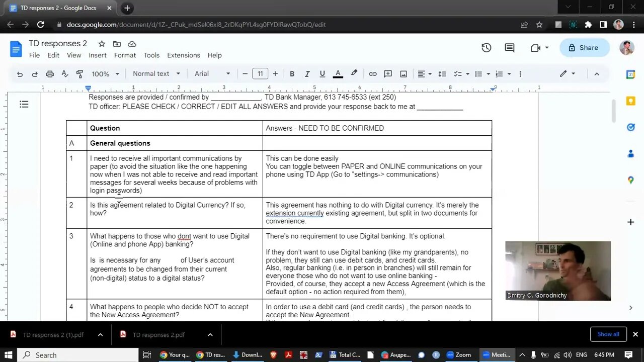
Task: Open the File menu
Action: click(34, 55)
